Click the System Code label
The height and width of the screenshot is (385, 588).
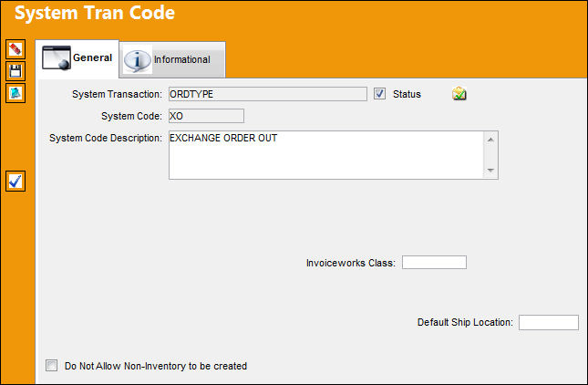131,117
